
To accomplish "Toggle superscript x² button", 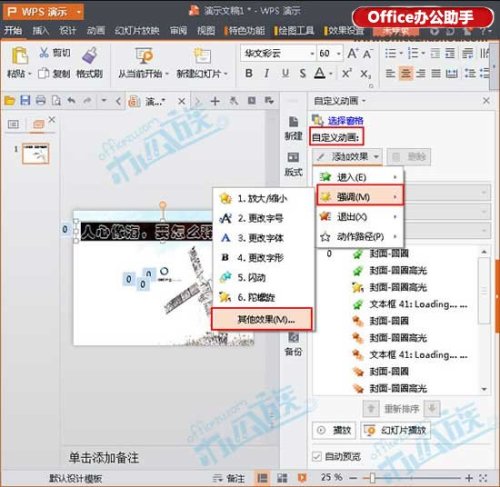I will [347, 73].
